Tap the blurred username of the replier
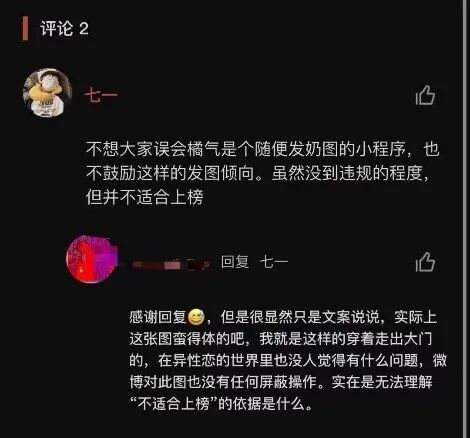 (x=172, y=264)
